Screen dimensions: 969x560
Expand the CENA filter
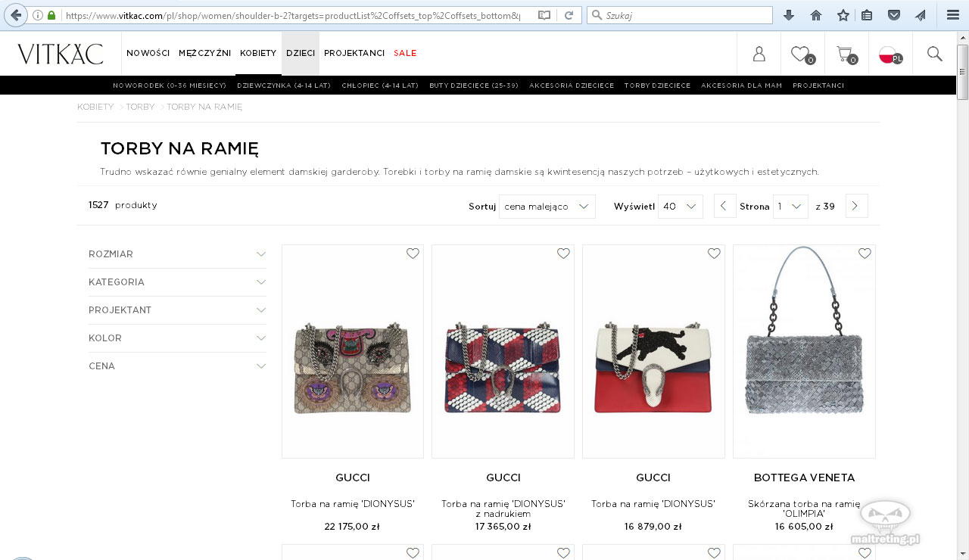177,366
